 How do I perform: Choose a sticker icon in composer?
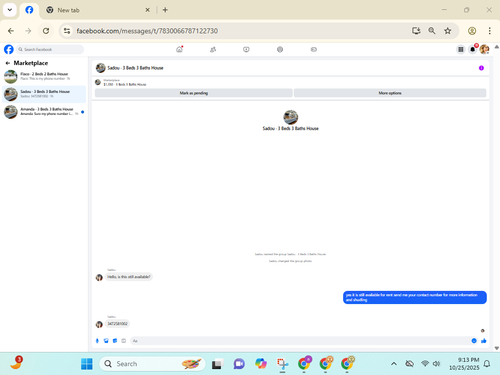[x=115, y=341]
